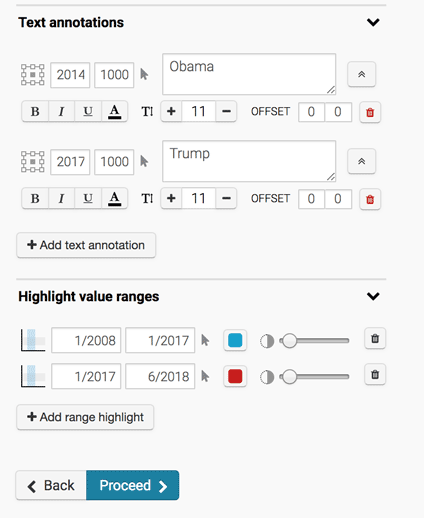The width and height of the screenshot is (424, 518).
Task: Open the blue highlight color swatch
Action: 235,340
